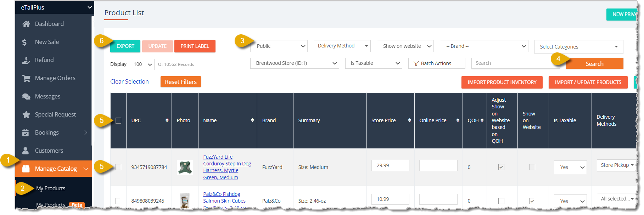This screenshot has height=215, width=644.
Task: Open Store Pickup delivery dropdown for FuzzYard row
Action: (617, 165)
